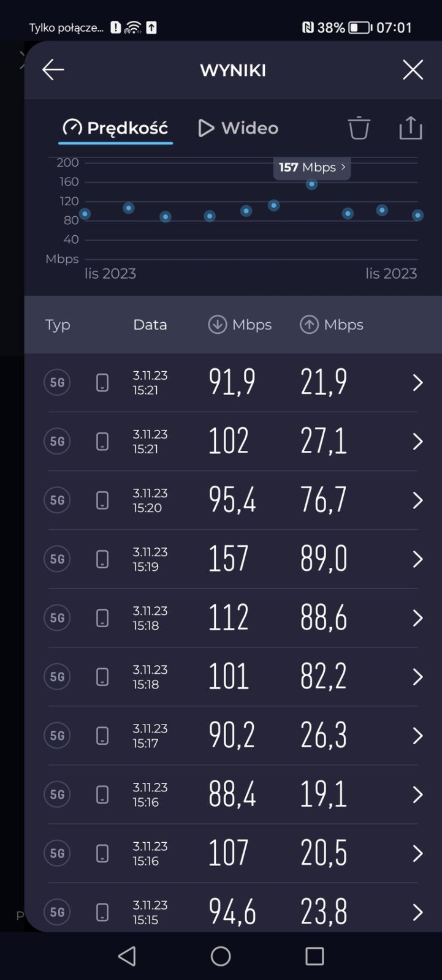Open the Wideo tab
Screen dimensions: 442x980
[x=238, y=128]
